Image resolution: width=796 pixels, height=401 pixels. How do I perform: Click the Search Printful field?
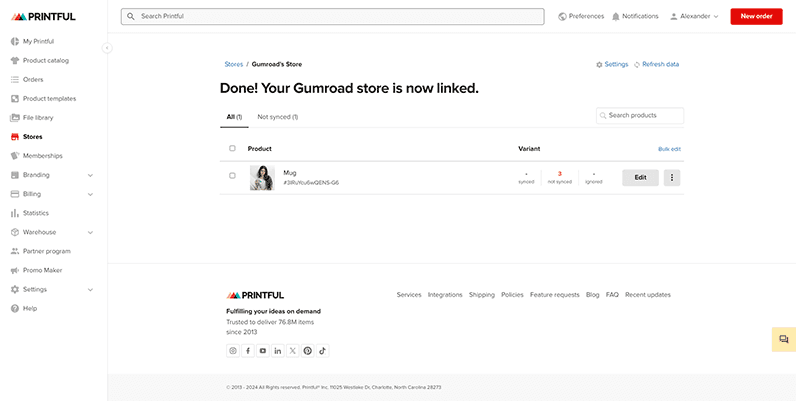(333, 16)
